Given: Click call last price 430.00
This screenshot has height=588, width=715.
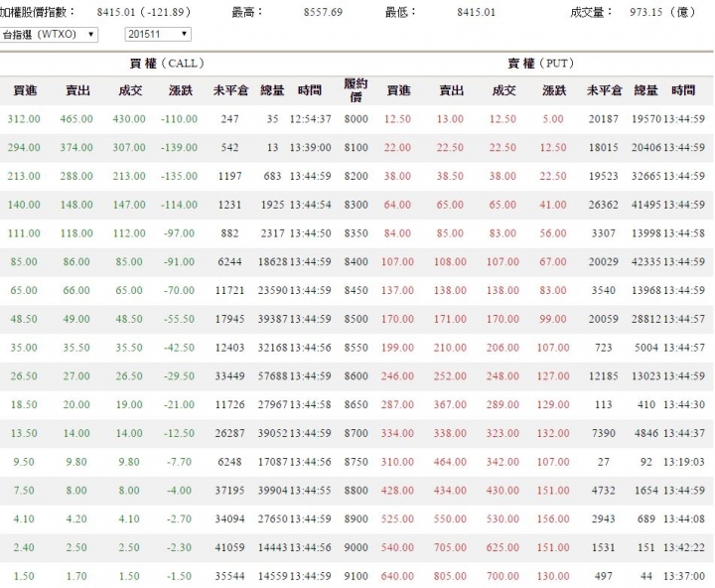Looking at the screenshot, I should coord(129,119).
